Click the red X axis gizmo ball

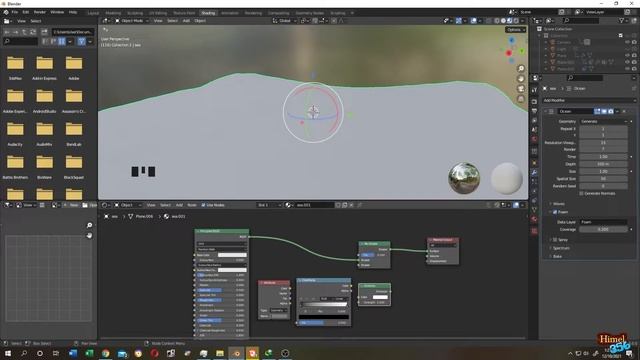pyautogui.click(x=509, y=53)
